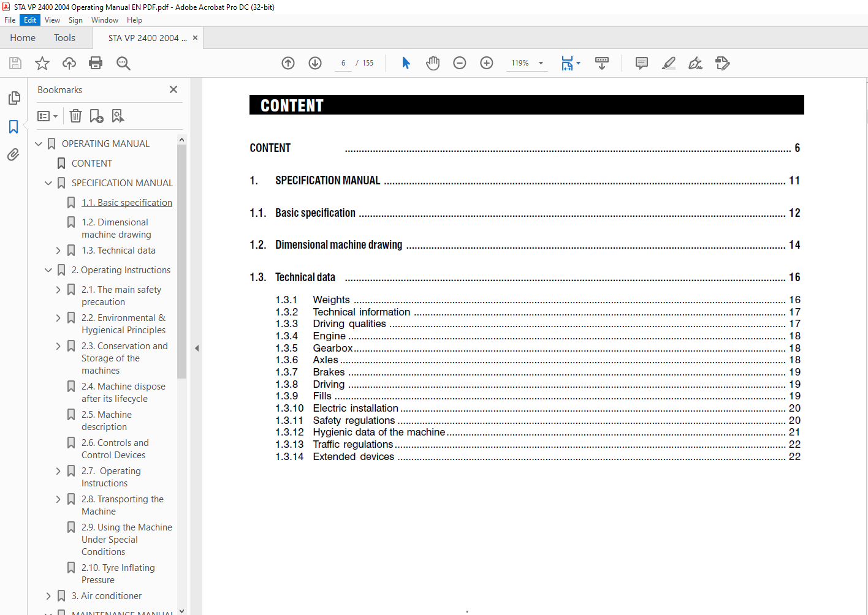The height and width of the screenshot is (615, 868).
Task: Expand 2.3. Conservation and Storage bookmark
Action: click(58, 346)
